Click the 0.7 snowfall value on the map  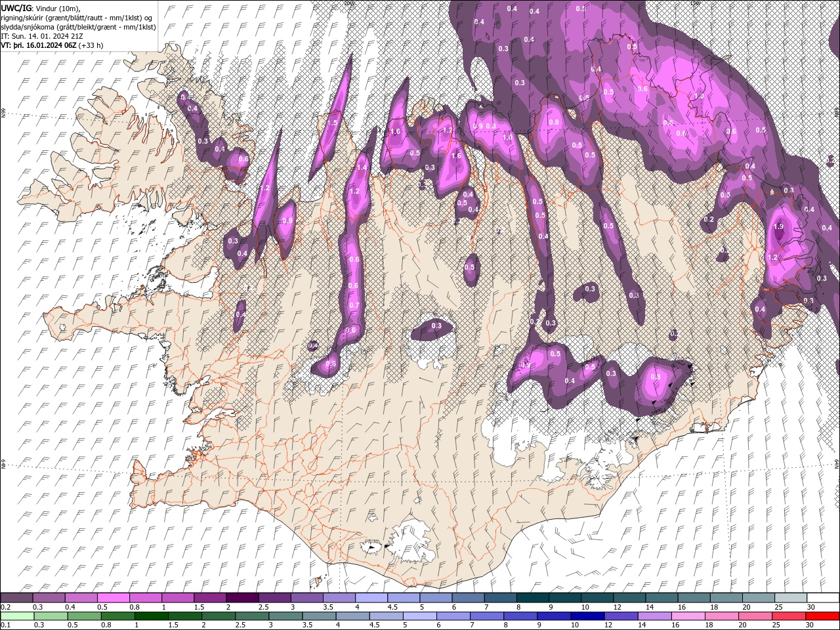[354, 305]
